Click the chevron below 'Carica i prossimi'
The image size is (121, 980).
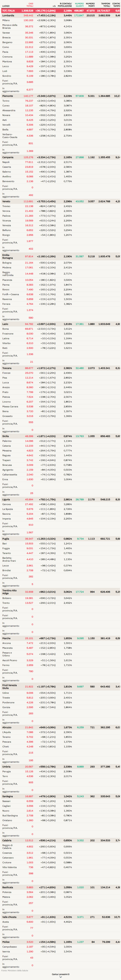61,977
